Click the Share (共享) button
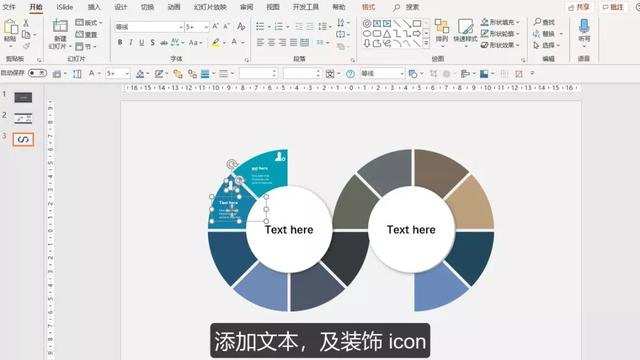The width and height of the screenshot is (640, 360). tap(579, 7)
